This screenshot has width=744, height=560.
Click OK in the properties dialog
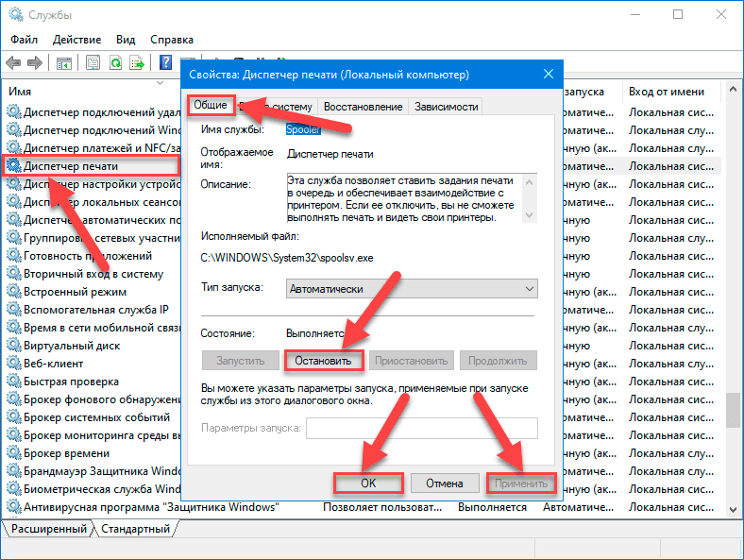point(368,484)
